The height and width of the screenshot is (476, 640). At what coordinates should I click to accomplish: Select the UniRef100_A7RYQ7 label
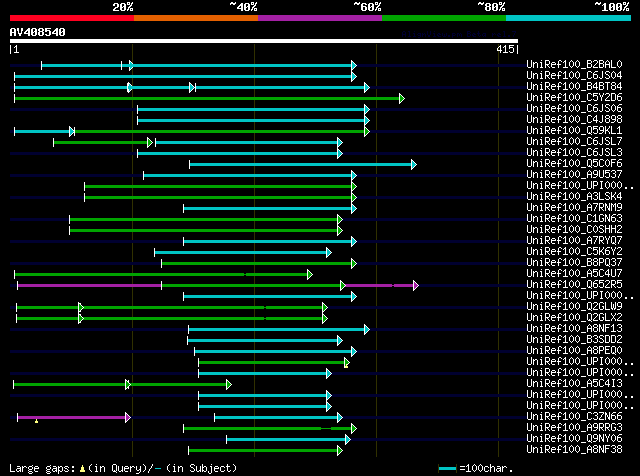(574, 241)
